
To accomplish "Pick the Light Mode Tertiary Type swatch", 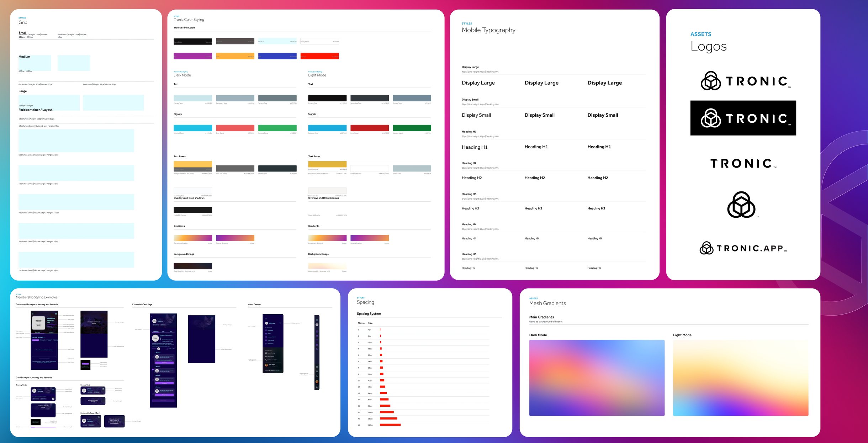I will (x=412, y=98).
